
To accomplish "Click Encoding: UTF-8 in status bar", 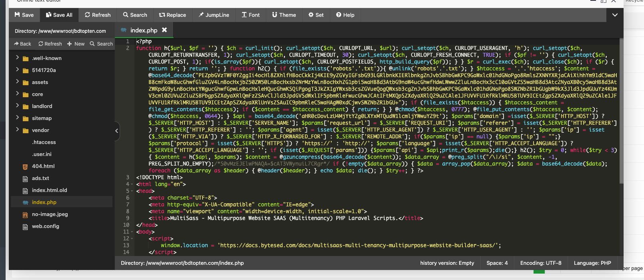I will tap(541, 263).
